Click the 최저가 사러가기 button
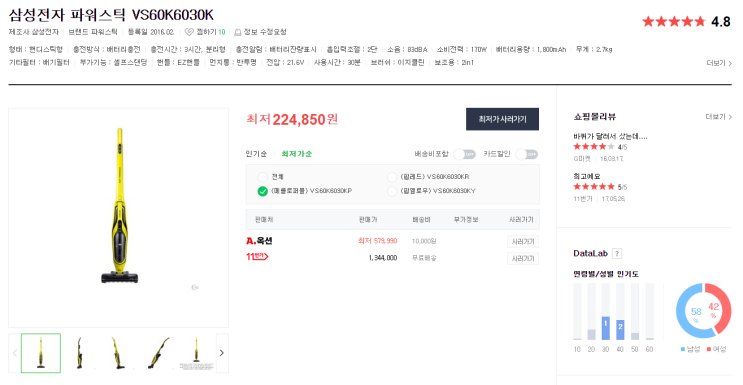The height and width of the screenshot is (385, 743). tap(502, 119)
